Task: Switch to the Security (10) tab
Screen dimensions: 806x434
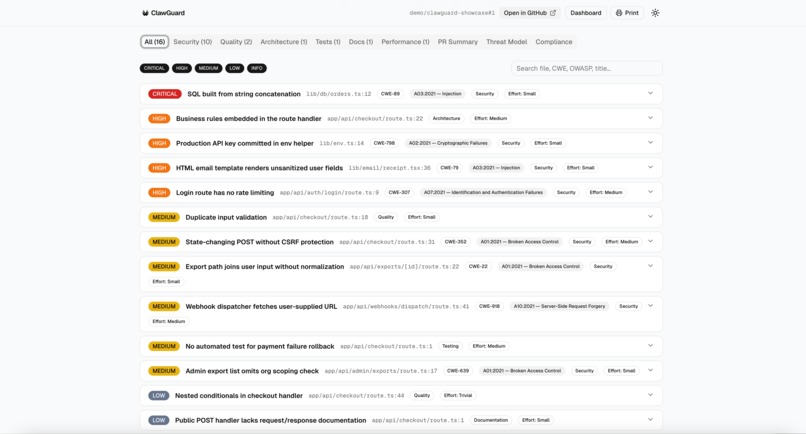Action: (192, 42)
